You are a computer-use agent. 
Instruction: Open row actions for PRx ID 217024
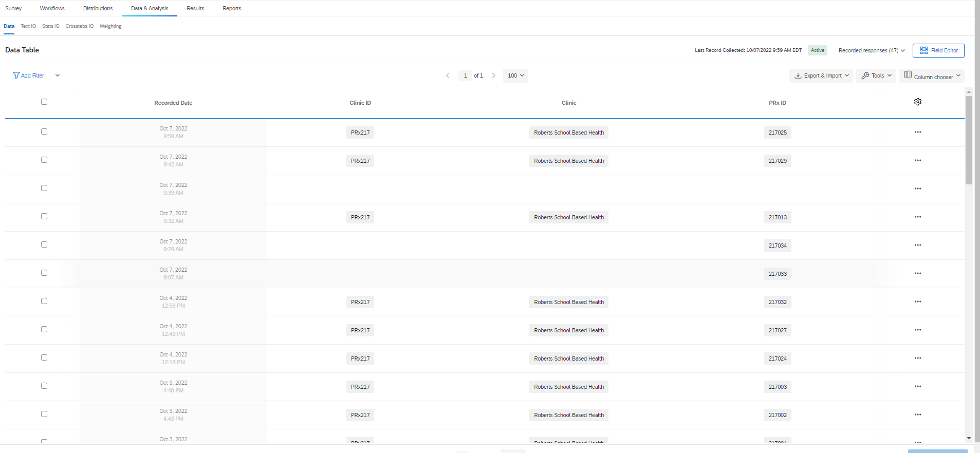(917, 358)
